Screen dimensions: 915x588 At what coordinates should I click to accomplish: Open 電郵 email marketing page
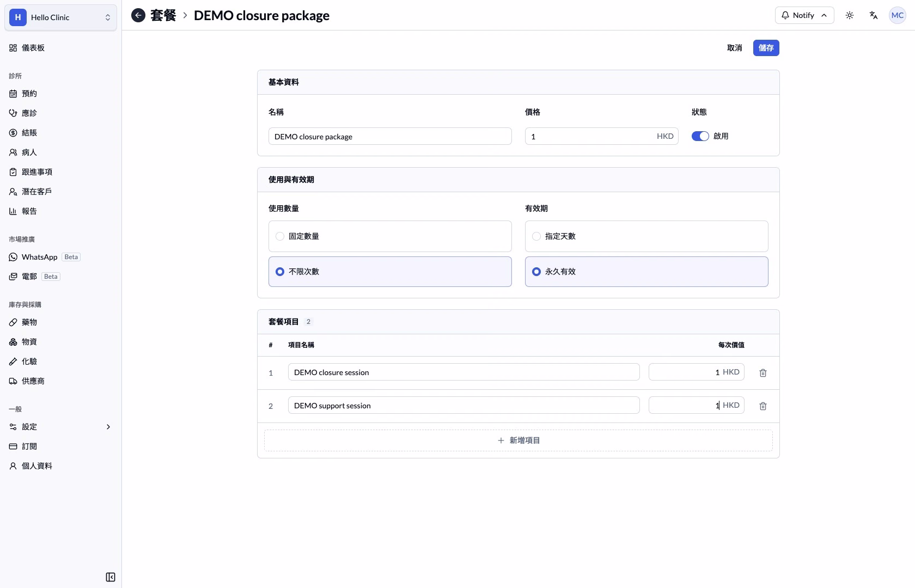[x=60, y=277]
